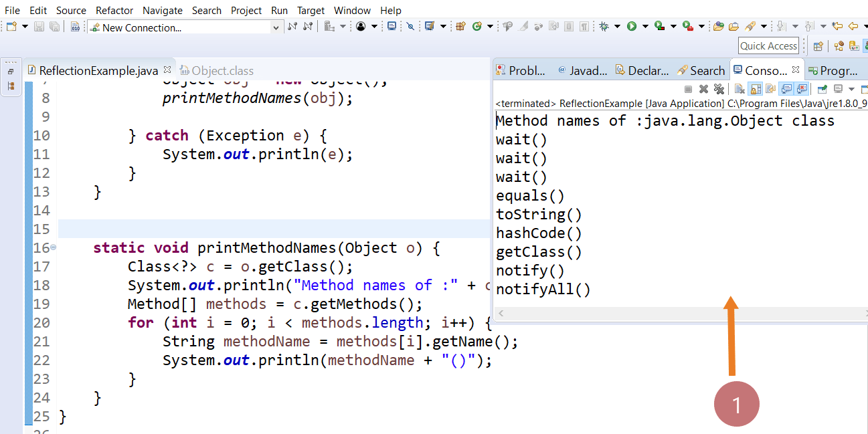The image size is (868, 434).
Task: Save the current file
Action: (39, 25)
